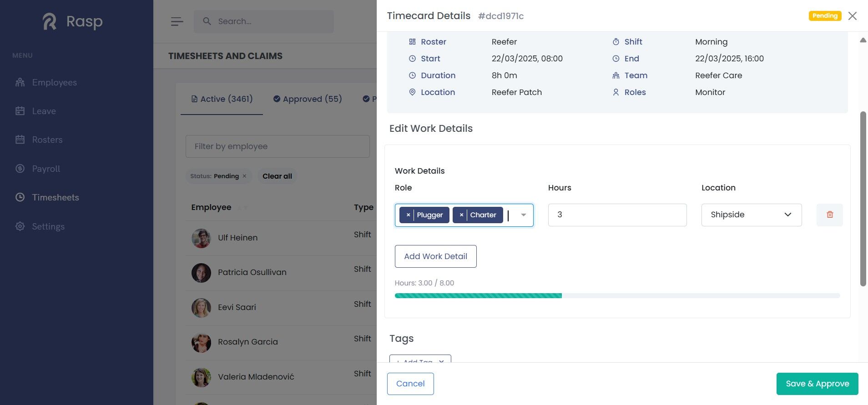This screenshot has height=405, width=868.
Task: Click the Rasp logo icon
Action: [50, 21]
